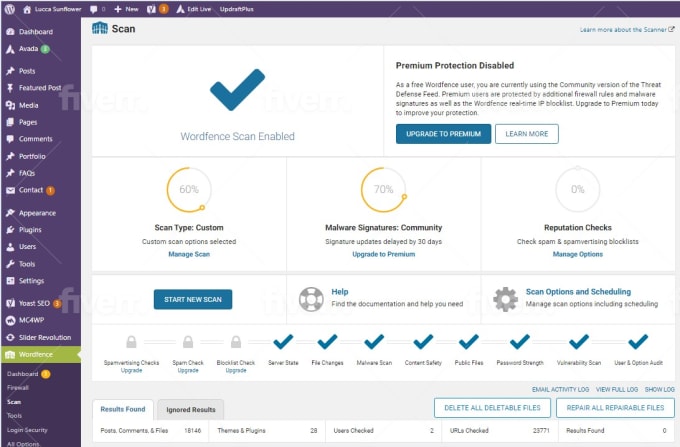
Task: Open the Help documentation link
Action: click(340, 292)
